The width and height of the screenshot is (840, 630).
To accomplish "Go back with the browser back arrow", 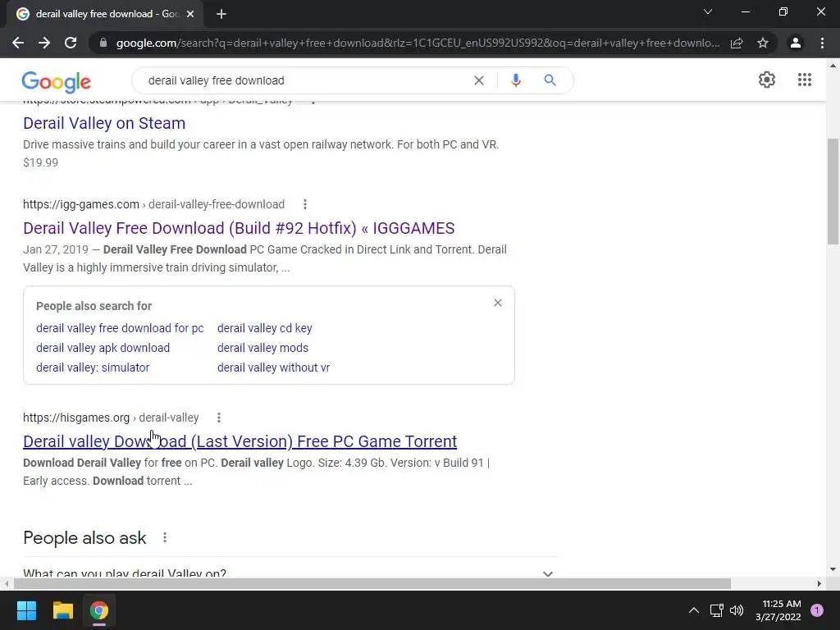I will coord(18,43).
